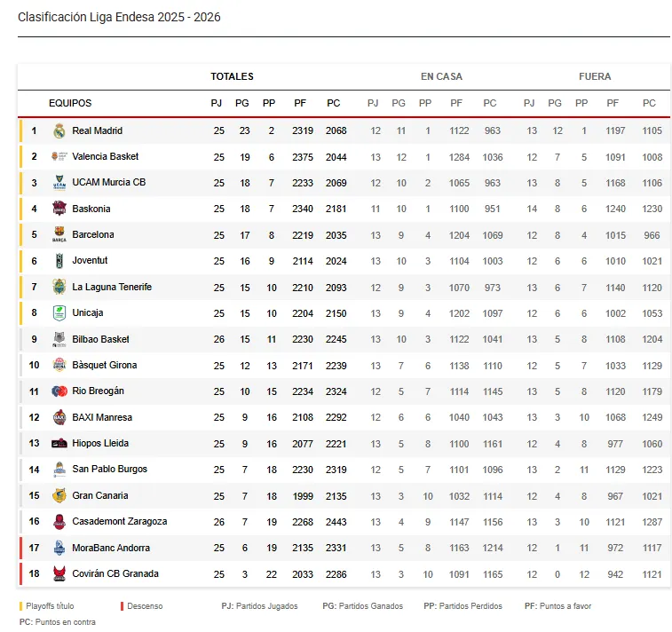Click the MoraBanc Andorra logo
This screenshot has width=672, height=632.
click(59, 548)
